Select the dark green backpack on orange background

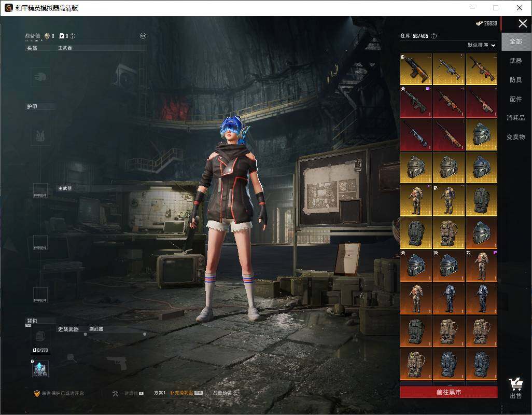pyautogui.click(x=416, y=331)
